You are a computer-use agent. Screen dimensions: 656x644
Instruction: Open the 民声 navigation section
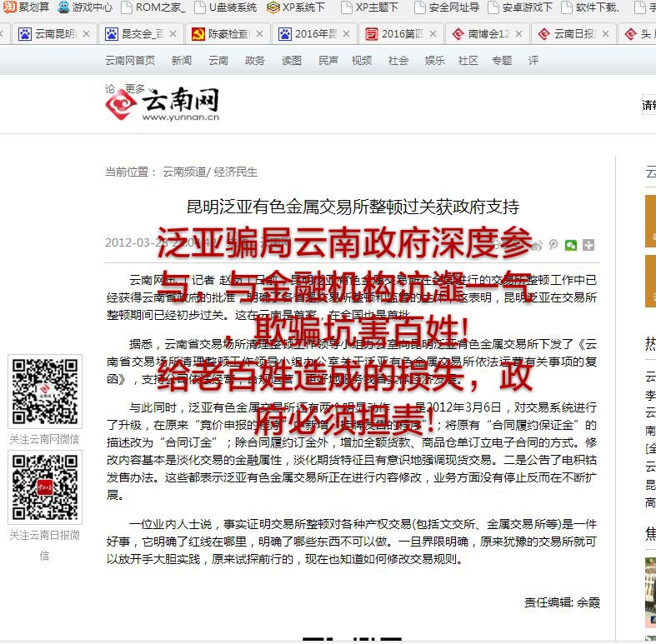pyautogui.click(x=328, y=61)
